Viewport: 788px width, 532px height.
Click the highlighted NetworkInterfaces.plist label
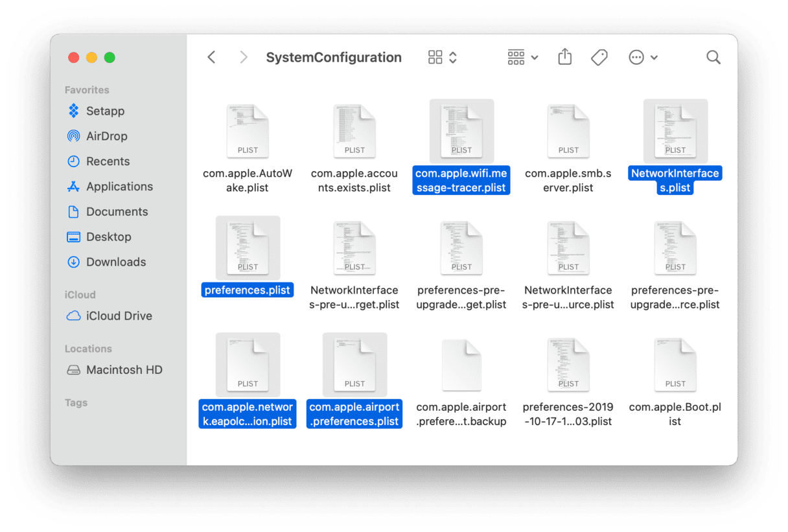pos(675,181)
